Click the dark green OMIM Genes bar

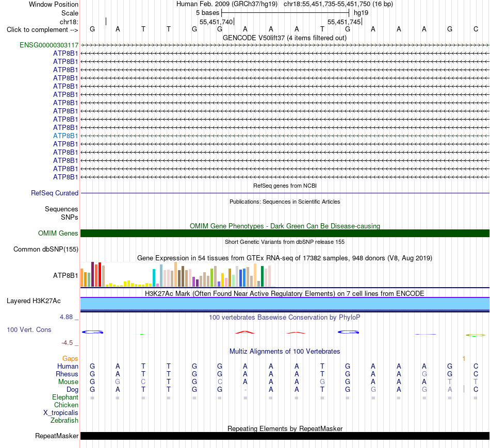[285, 233]
